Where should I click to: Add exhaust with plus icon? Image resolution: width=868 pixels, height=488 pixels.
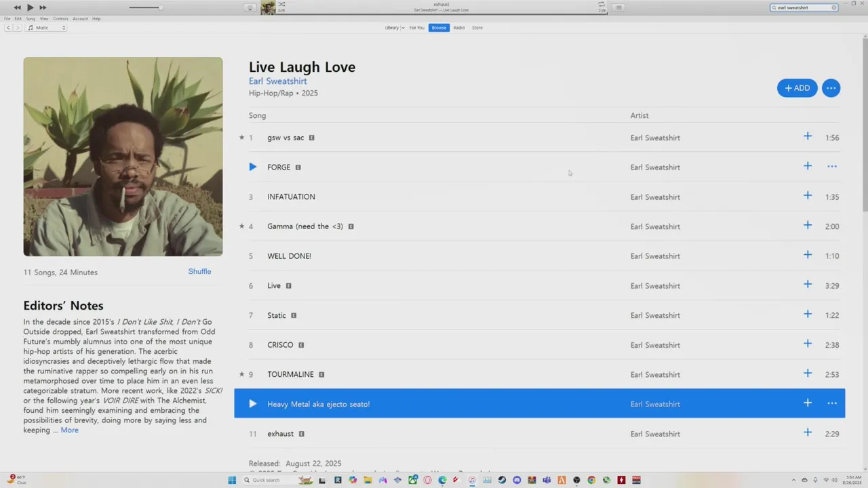pos(808,433)
